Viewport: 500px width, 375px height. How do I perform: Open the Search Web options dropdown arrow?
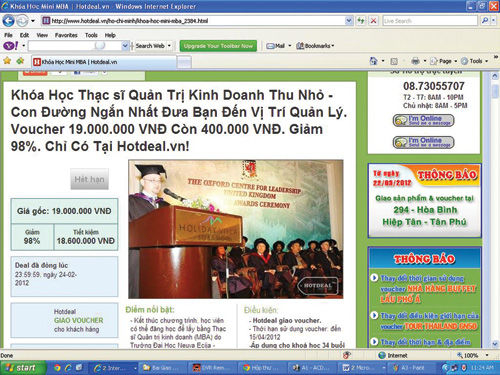pyautogui.click(x=169, y=46)
